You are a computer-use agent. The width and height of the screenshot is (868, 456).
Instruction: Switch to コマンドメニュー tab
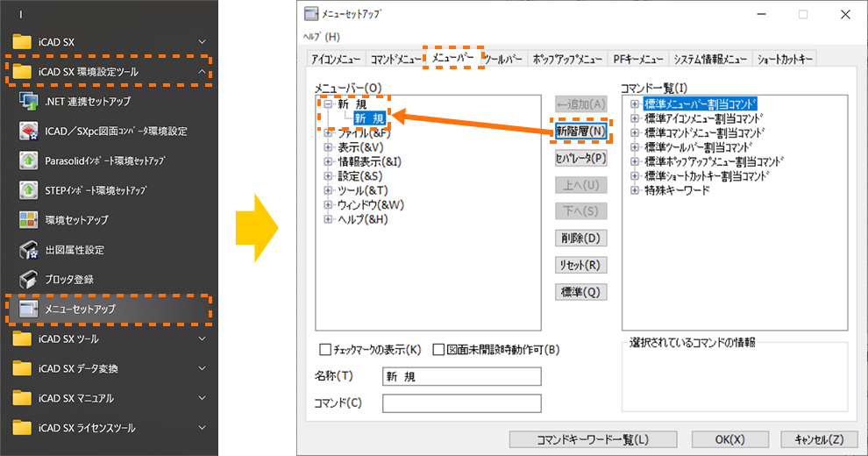click(x=395, y=60)
